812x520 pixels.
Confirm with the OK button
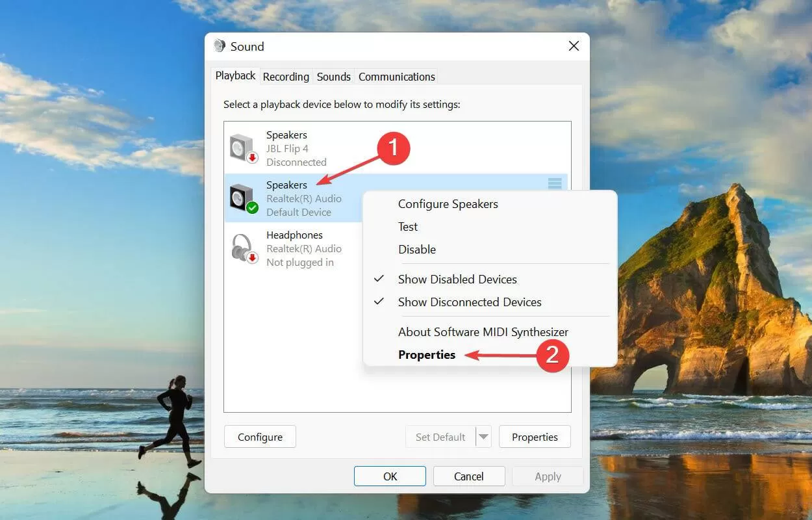390,476
